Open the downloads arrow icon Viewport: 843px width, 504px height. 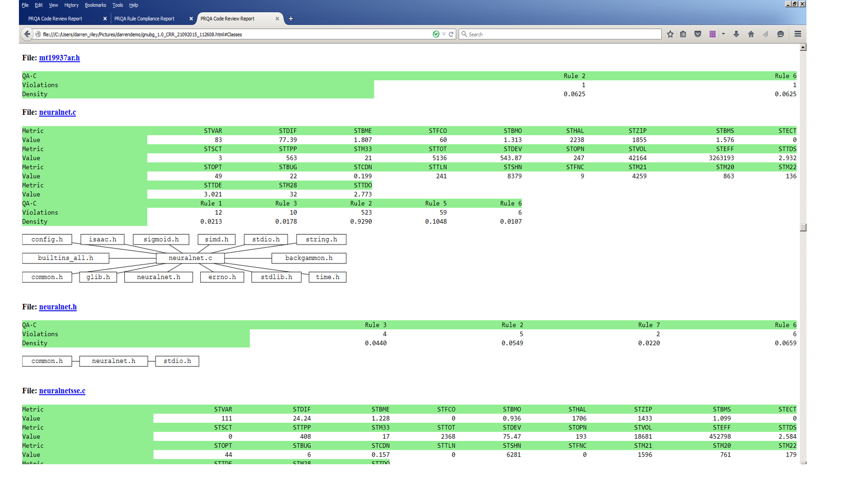(x=736, y=34)
